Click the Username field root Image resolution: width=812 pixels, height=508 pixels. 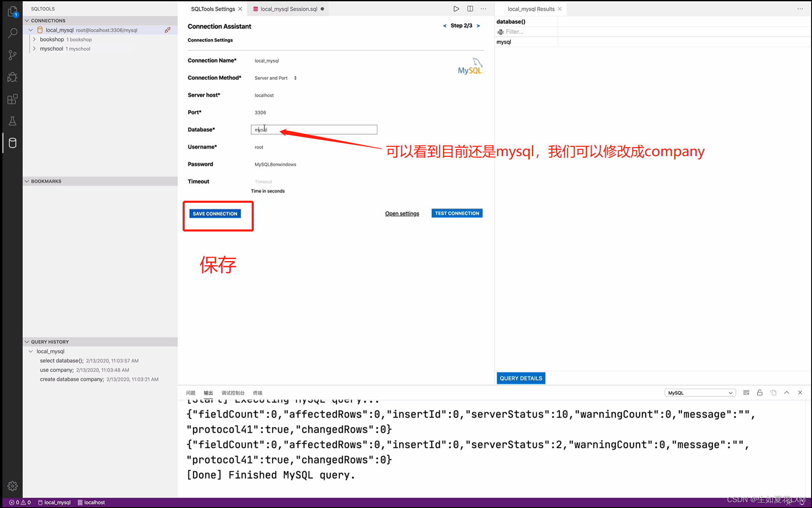pyautogui.click(x=314, y=147)
